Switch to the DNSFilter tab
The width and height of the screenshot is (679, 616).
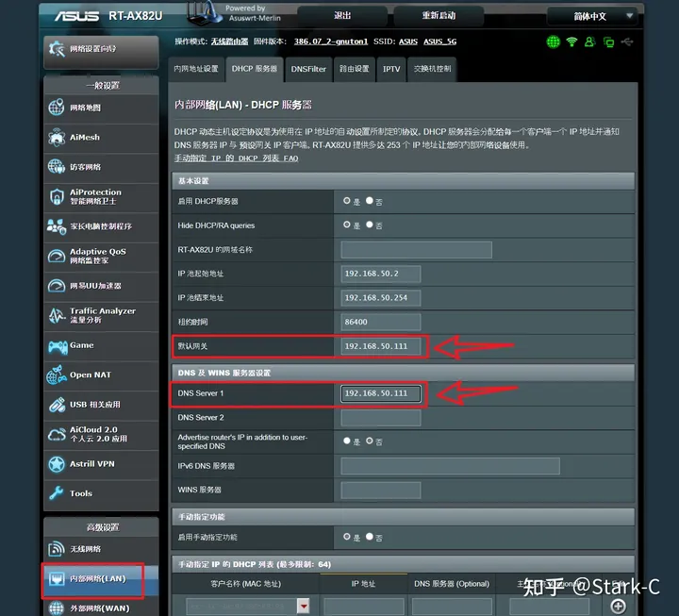pos(308,69)
